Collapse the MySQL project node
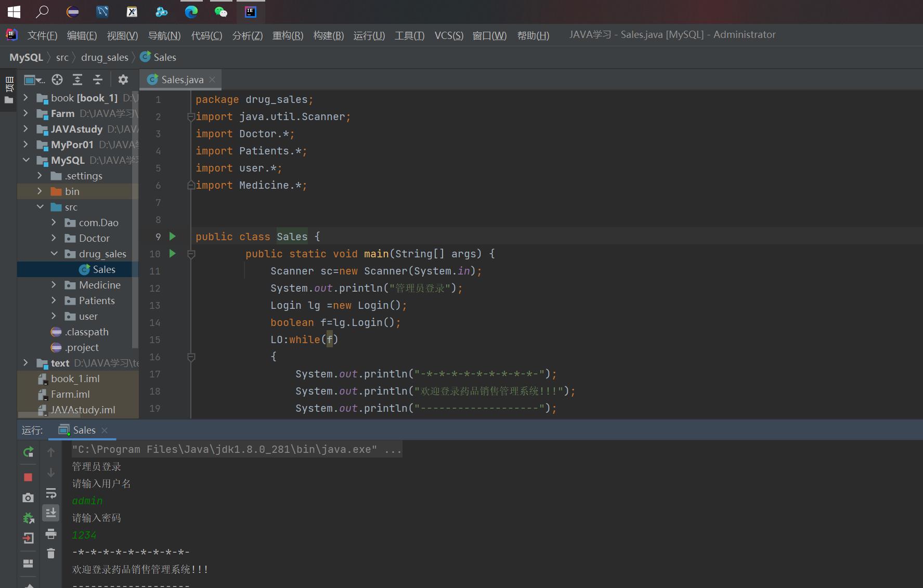The image size is (923, 588). pyautogui.click(x=25, y=160)
